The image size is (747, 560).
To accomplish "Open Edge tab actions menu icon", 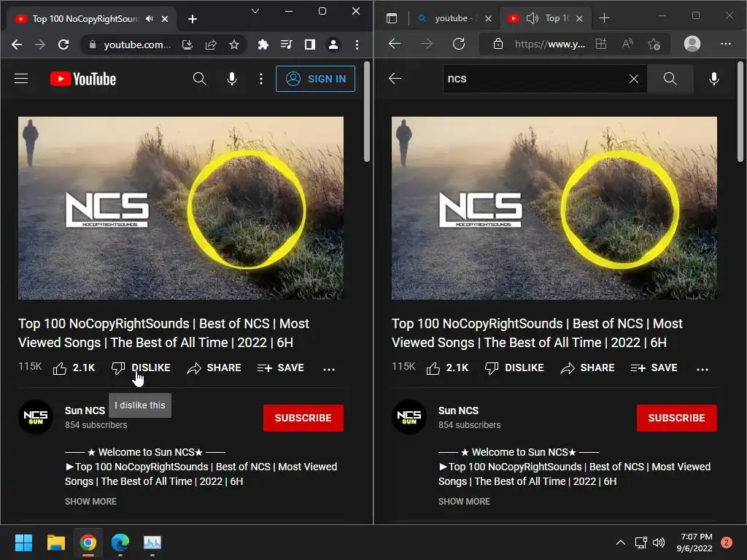I will (x=392, y=18).
